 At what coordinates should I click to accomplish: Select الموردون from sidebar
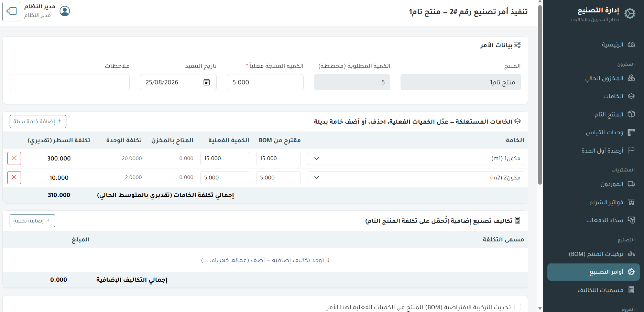tap(593, 184)
